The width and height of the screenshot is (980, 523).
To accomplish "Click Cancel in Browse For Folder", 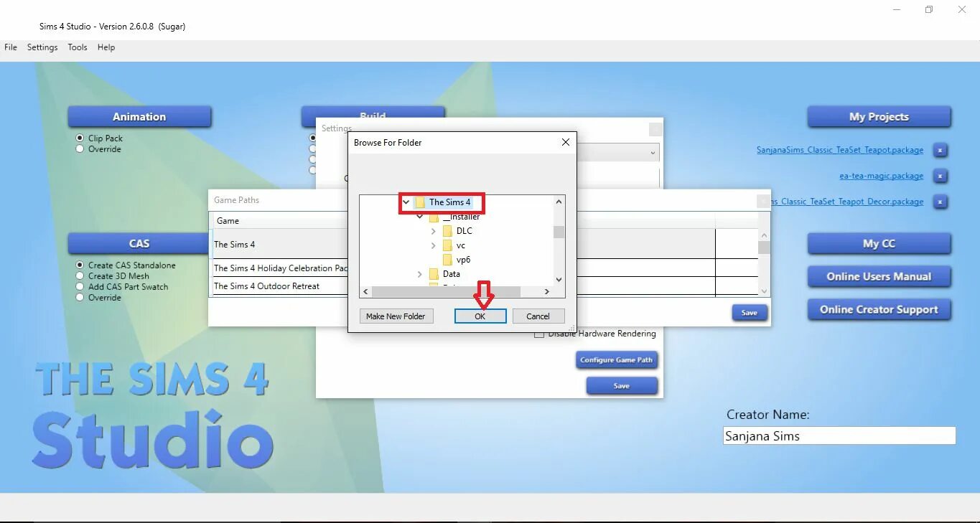I will tap(538, 316).
